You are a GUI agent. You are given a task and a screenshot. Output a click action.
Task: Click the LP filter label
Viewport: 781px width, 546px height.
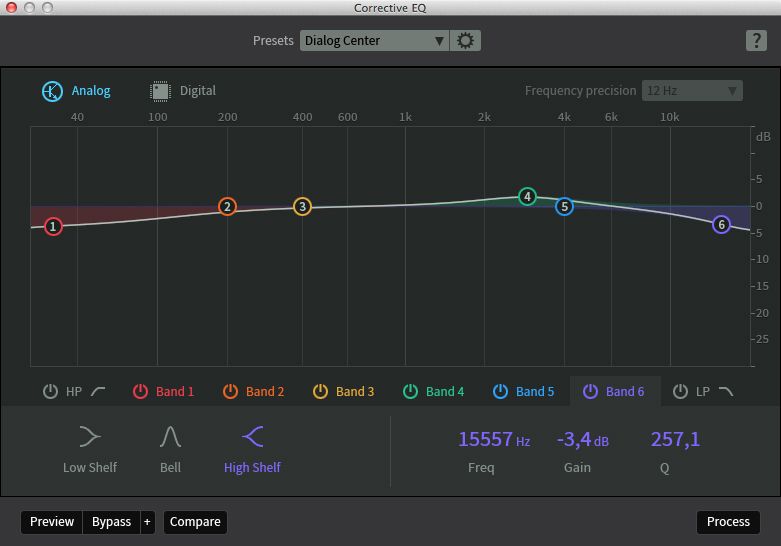[703, 392]
